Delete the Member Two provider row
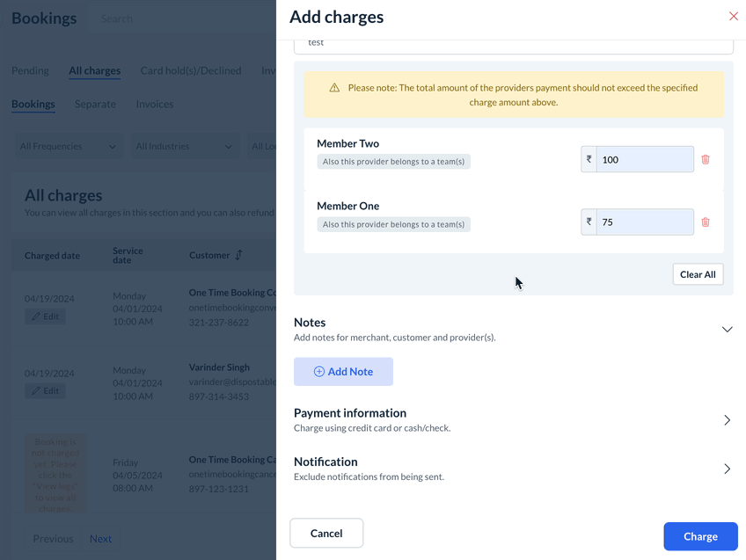The width and height of the screenshot is (746, 560). (x=706, y=160)
